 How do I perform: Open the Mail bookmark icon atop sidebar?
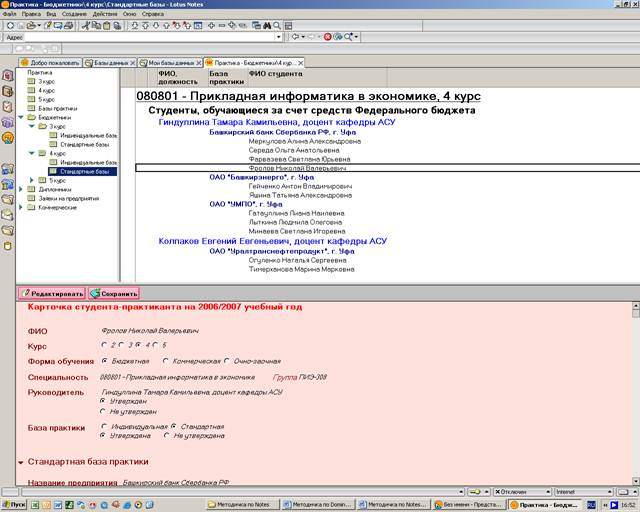(8, 76)
